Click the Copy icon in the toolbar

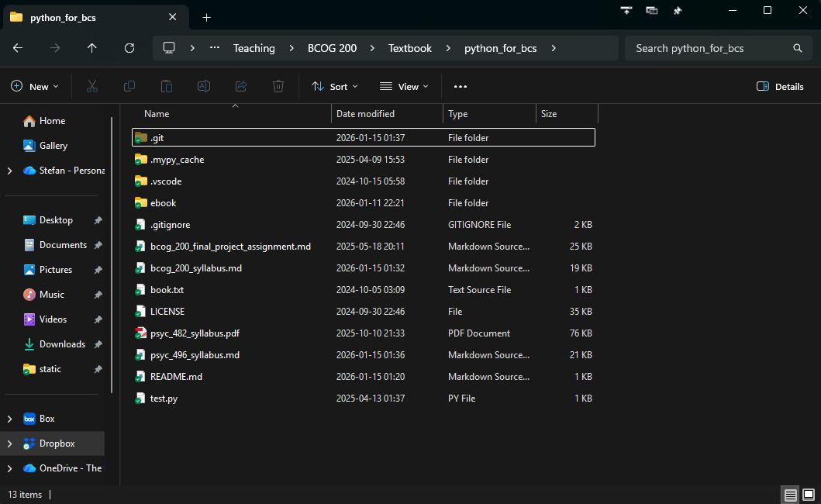(129, 86)
